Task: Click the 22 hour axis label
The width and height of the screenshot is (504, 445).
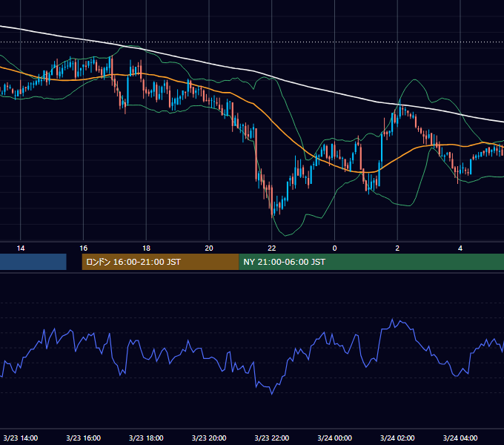Action: tap(272, 248)
